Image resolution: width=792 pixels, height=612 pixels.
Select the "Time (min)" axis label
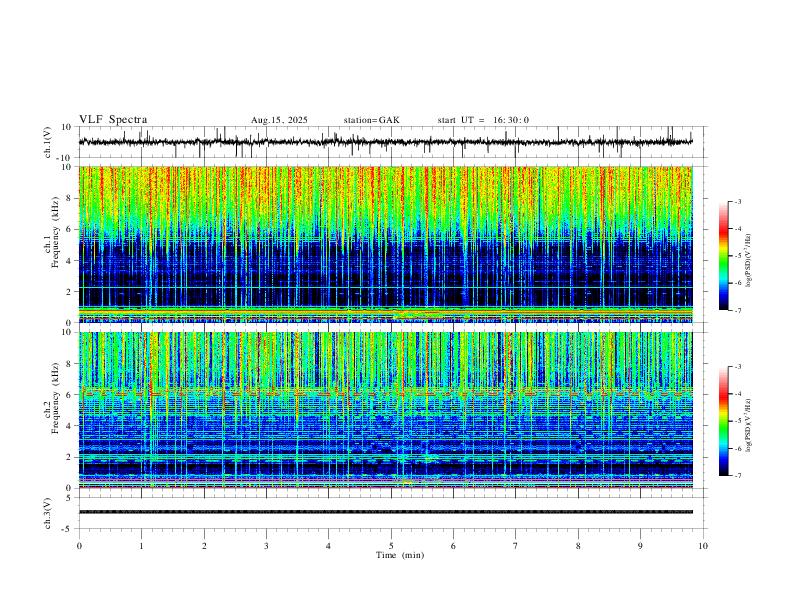tap(400, 555)
